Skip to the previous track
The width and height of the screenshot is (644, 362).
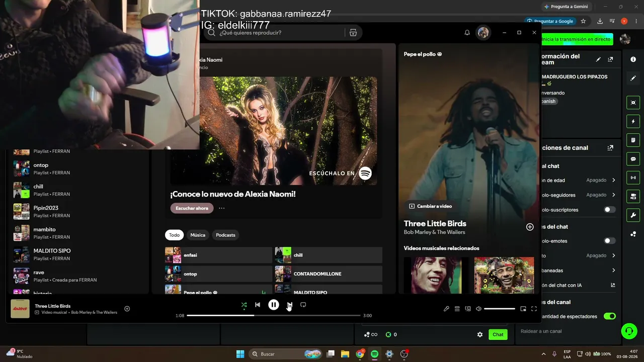(x=258, y=305)
